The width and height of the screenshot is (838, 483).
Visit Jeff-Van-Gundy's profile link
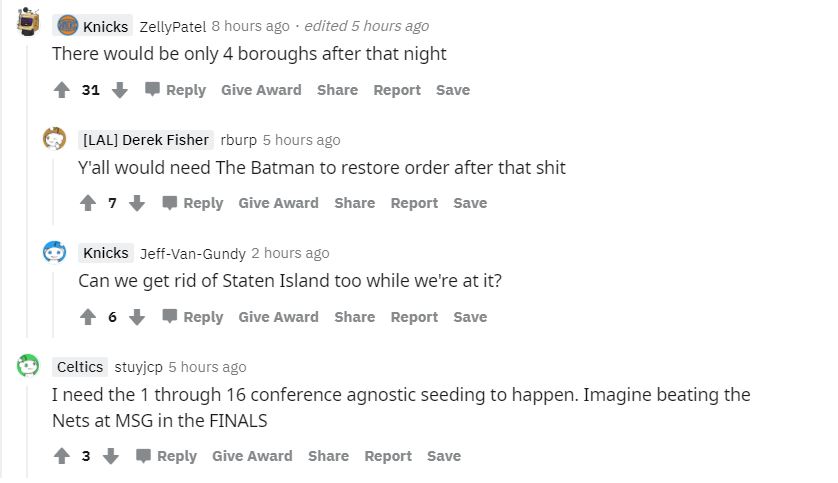point(192,253)
